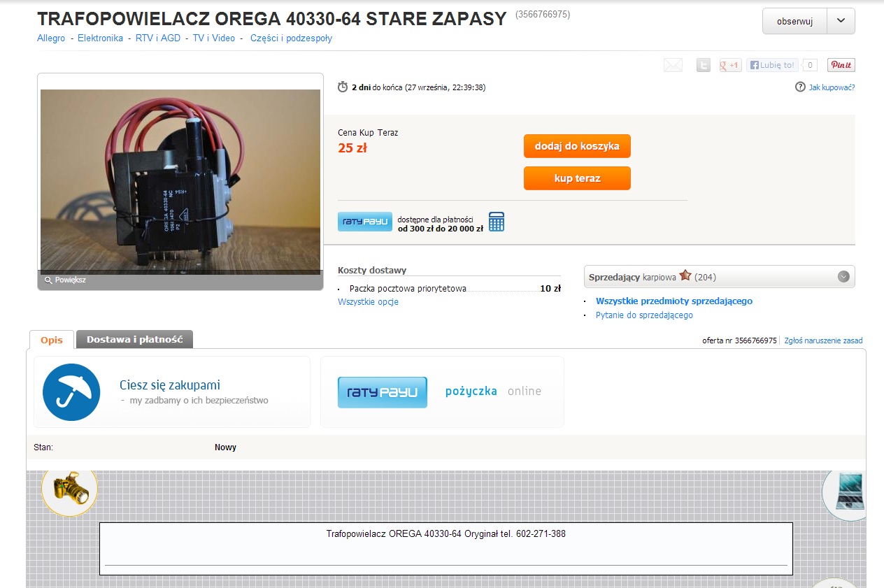The image size is (884, 588).
Task: Select the Opis tab
Action: click(x=52, y=340)
